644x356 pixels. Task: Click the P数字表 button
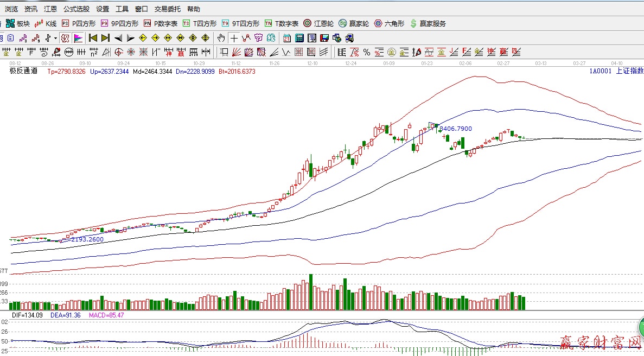pyautogui.click(x=161, y=24)
